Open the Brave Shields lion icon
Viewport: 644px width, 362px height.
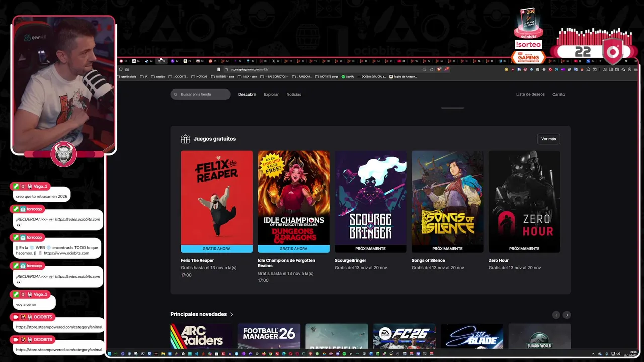(x=439, y=69)
